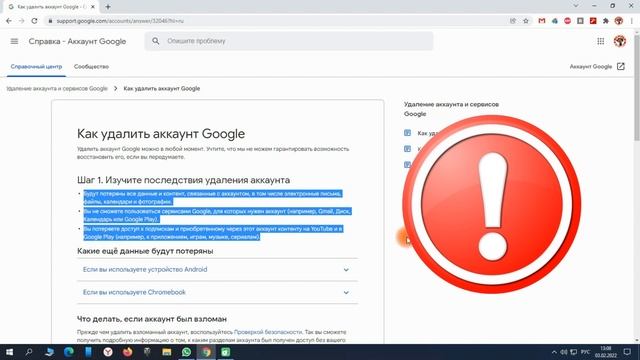The image size is (640, 360).
Task: Open Yandex Browser from the taskbar
Action: tap(108, 352)
